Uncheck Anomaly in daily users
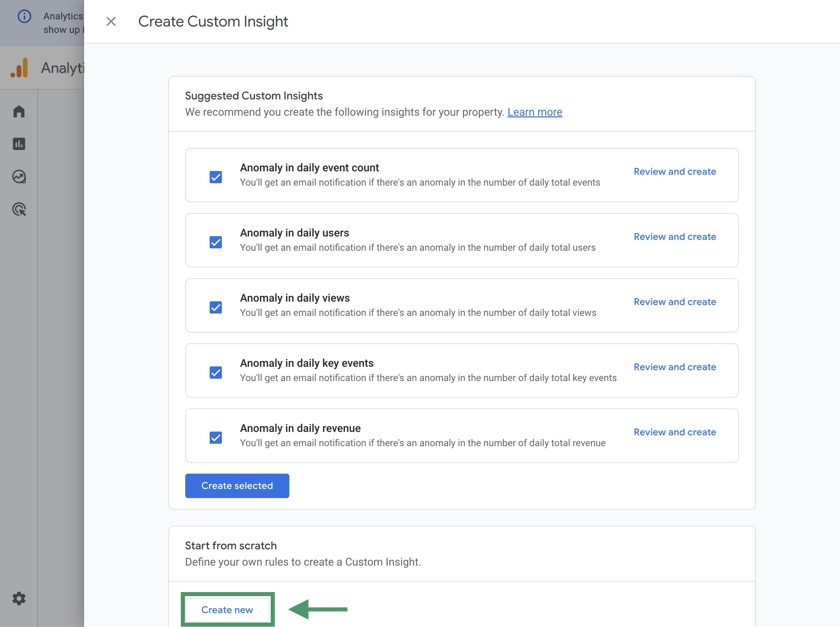Screen dimensions: 840x627 click(215, 242)
